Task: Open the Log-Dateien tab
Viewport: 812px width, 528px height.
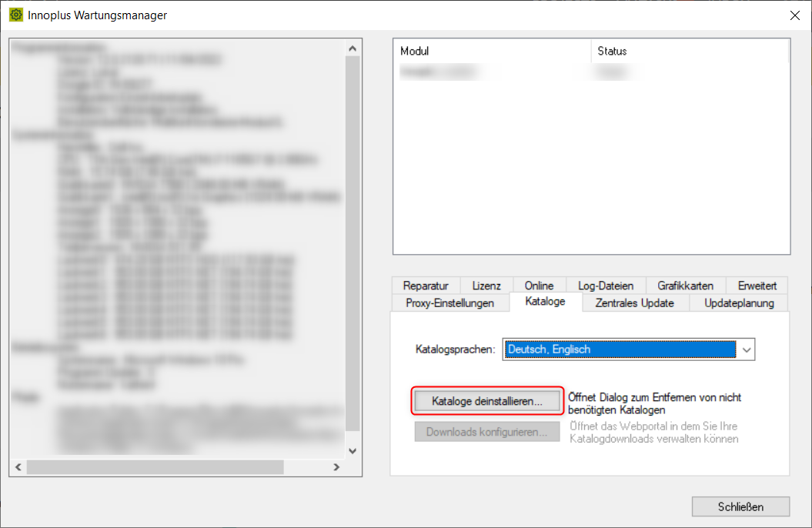Action: coord(606,286)
